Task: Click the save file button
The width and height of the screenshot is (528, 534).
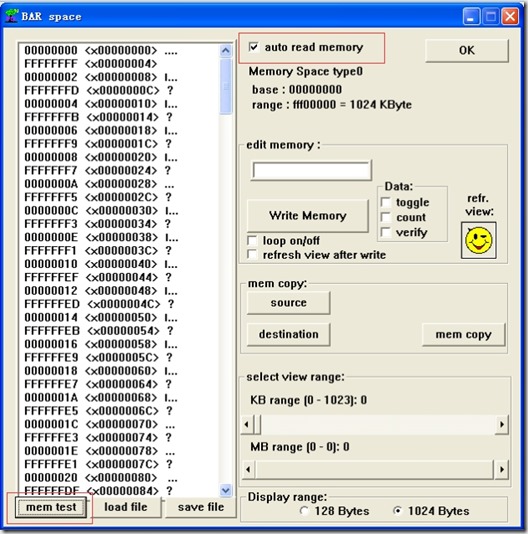Action: click(201, 507)
